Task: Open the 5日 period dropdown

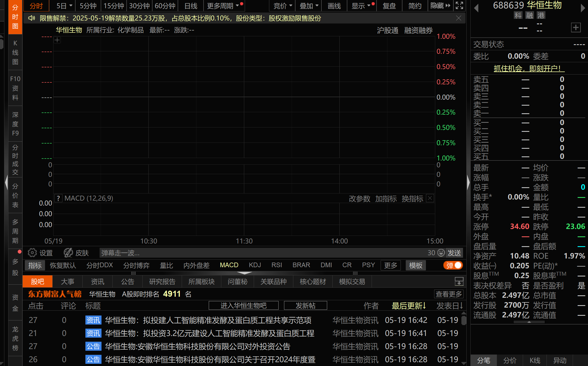Action: (x=64, y=6)
